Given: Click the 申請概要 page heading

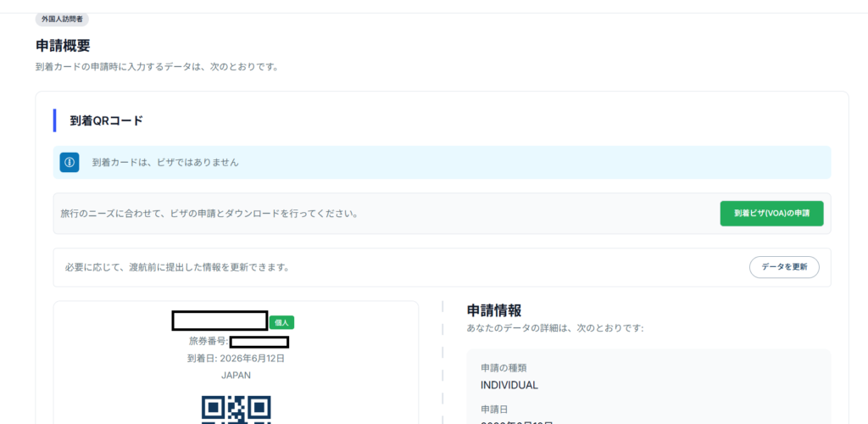Looking at the screenshot, I should 63,46.
